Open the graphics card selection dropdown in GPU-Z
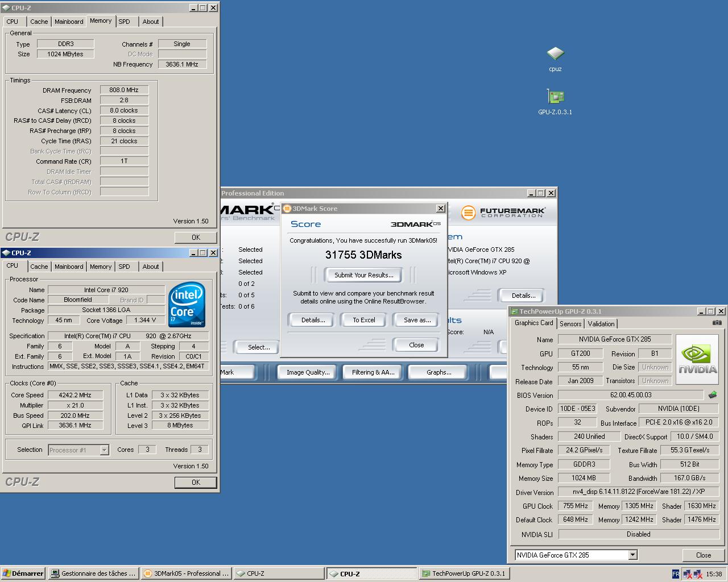Image resolution: width=728 pixels, height=582 pixels. pos(632,555)
